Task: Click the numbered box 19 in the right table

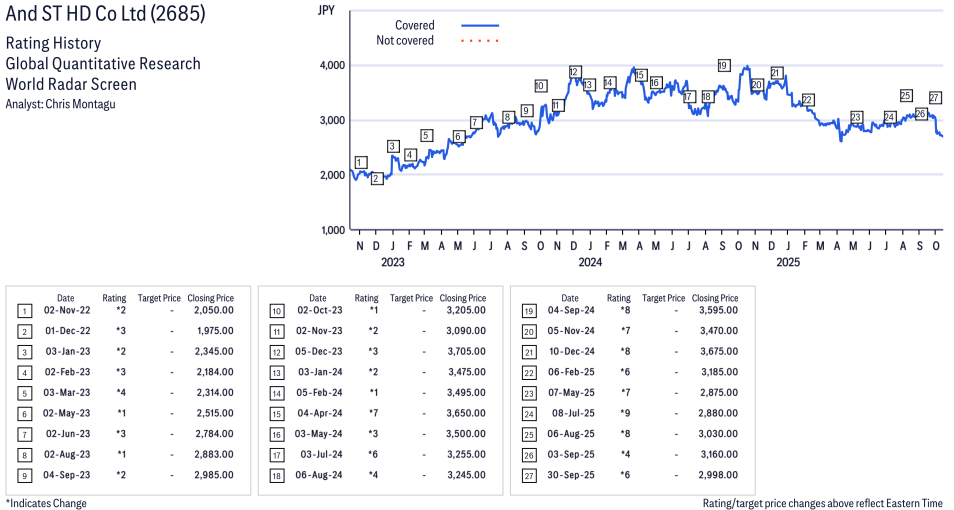Action: click(527, 311)
